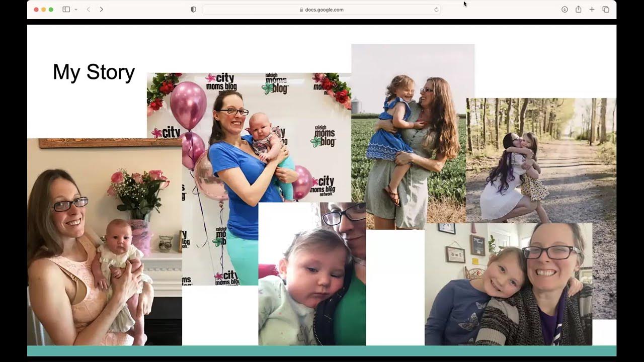This screenshot has height=362, width=644.
Task: Click the back navigation arrow
Action: point(88,9)
